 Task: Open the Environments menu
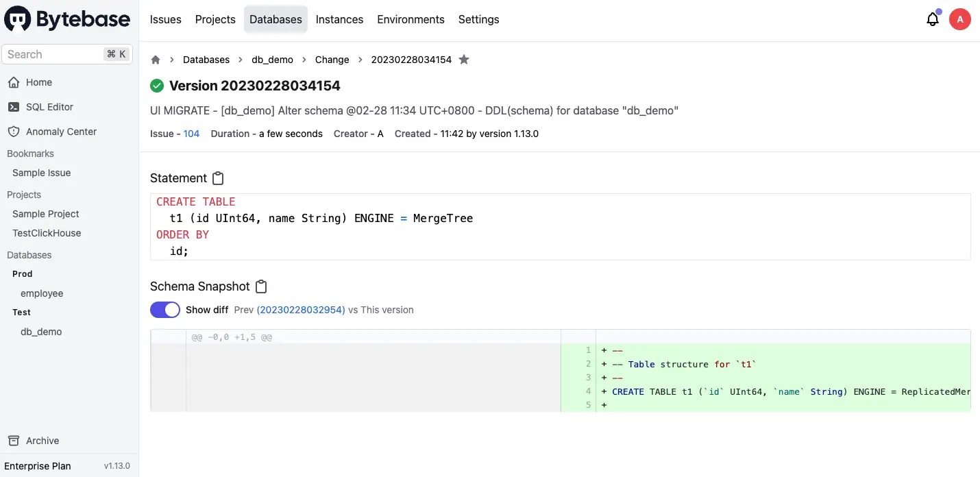(411, 19)
